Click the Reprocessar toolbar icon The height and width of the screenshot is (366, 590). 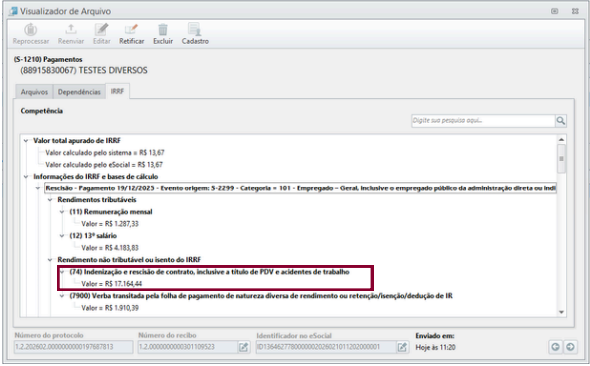click(x=31, y=30)
